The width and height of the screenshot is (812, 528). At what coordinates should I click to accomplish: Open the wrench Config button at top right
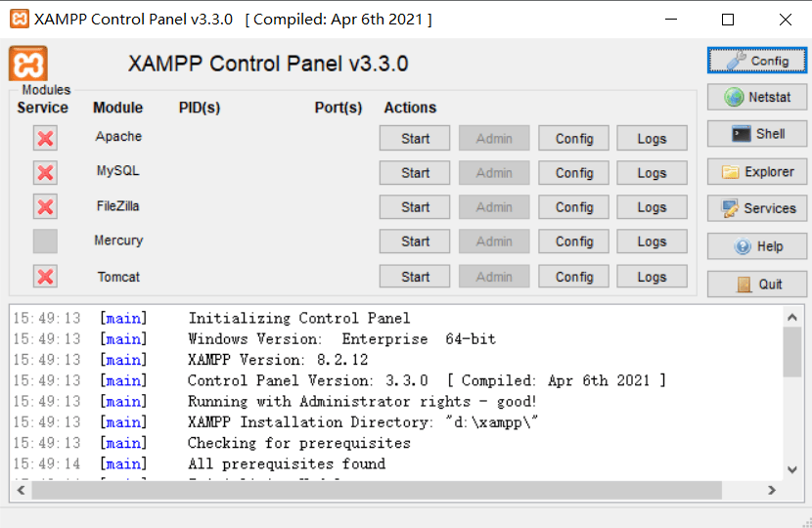pos(757,61)
